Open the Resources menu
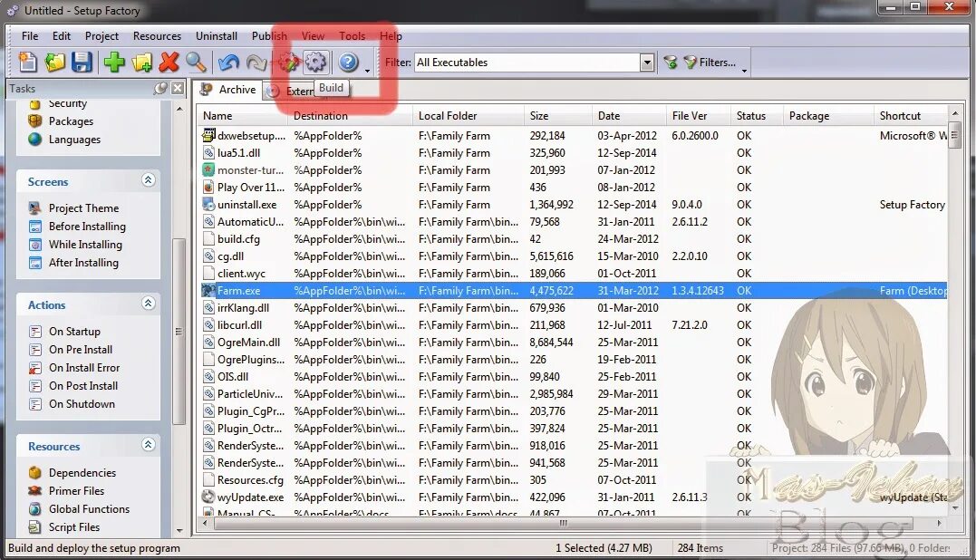This screenshot has height=560, width=976. point(157,36)
